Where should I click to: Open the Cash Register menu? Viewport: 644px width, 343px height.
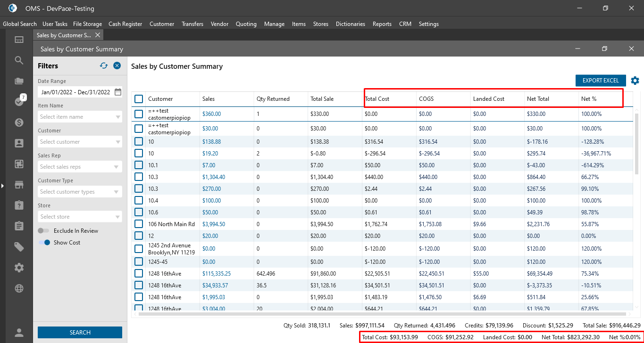click(125, 24)
